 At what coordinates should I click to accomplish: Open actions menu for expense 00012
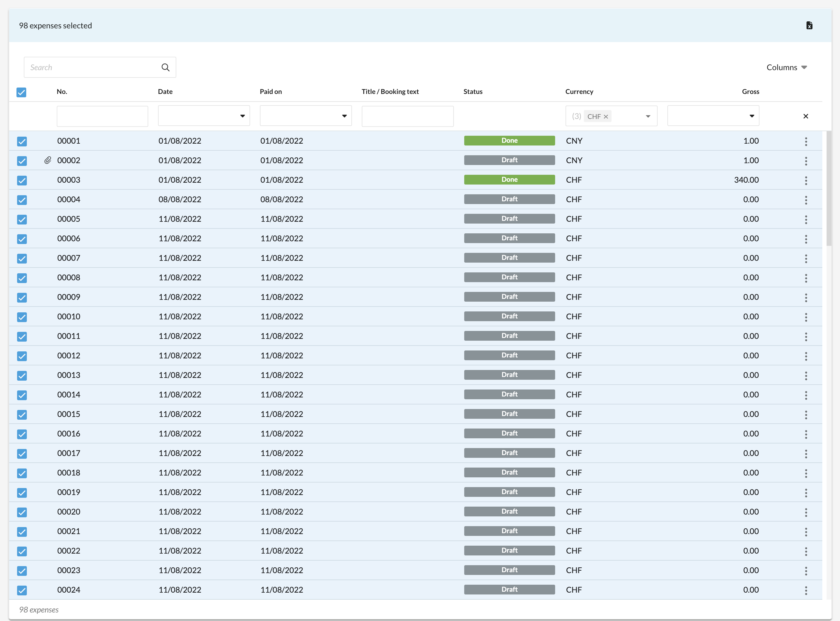click(806, 356)
